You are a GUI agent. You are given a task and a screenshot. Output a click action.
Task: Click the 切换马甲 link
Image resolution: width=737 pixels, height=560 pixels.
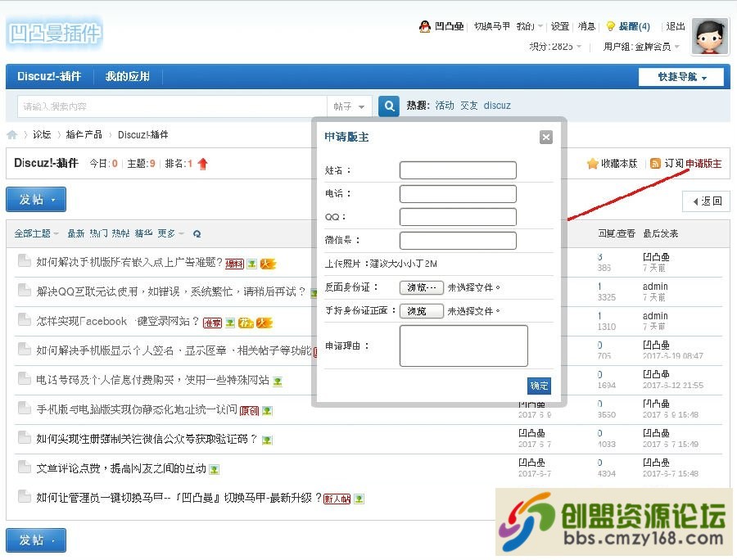491,26
